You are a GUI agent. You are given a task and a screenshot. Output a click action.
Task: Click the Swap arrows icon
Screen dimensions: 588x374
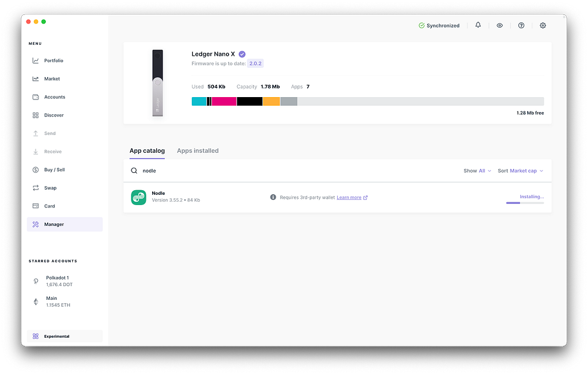tap(36, 188)
